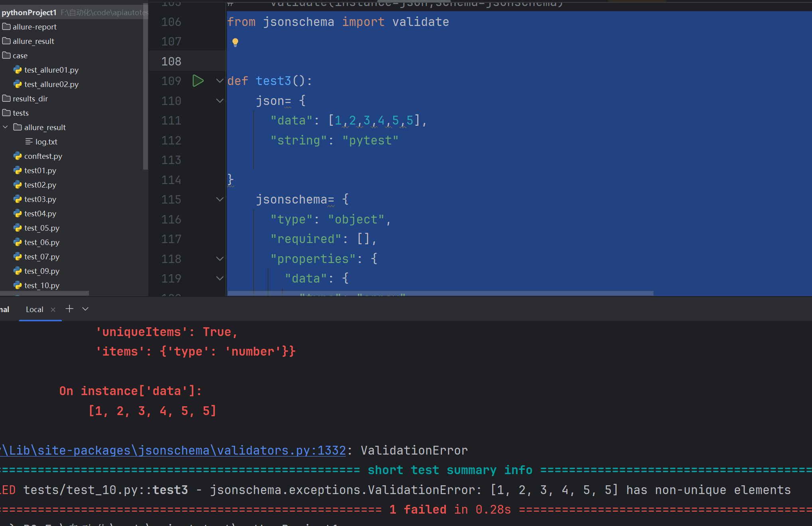This screenshot has width=812, height=526.
Task: Select the pythonProject1 root node
Action: pos(29,12)
